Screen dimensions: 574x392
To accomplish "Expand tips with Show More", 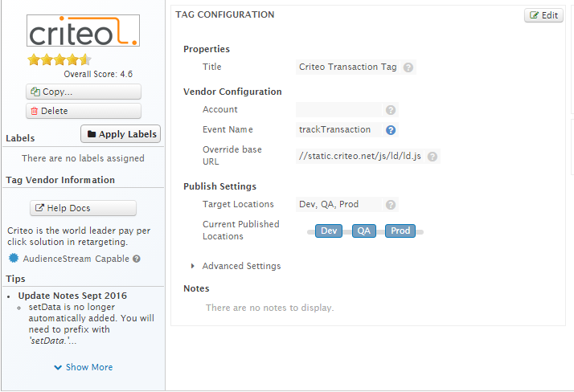I will 84,367.
